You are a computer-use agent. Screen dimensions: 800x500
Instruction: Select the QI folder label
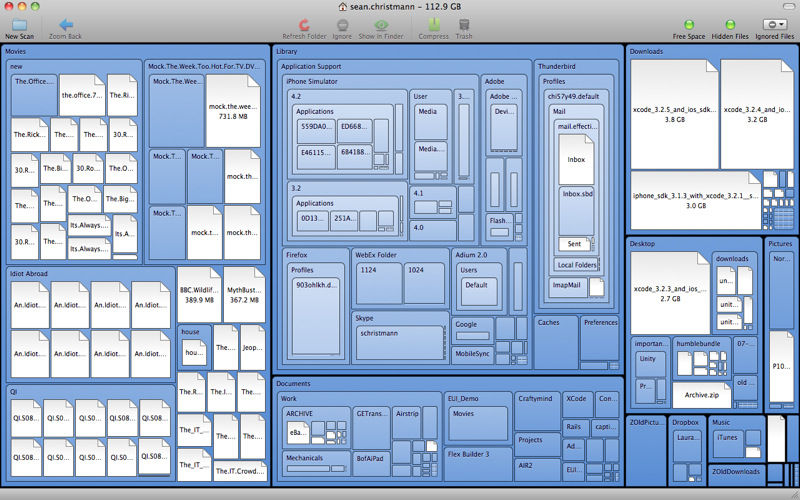point(13,392)
